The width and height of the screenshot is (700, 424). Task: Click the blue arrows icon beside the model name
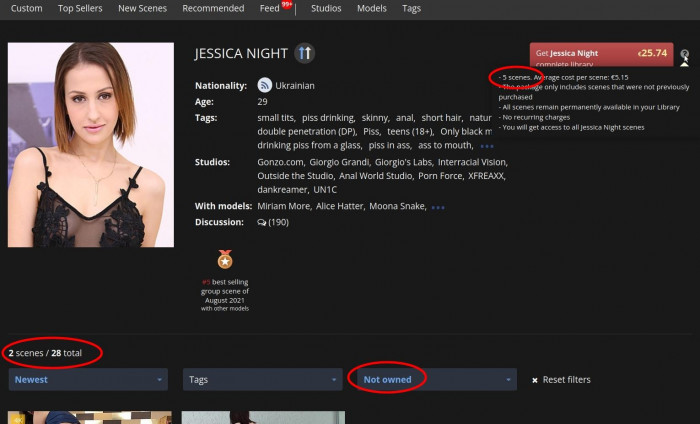pos(305,53)
